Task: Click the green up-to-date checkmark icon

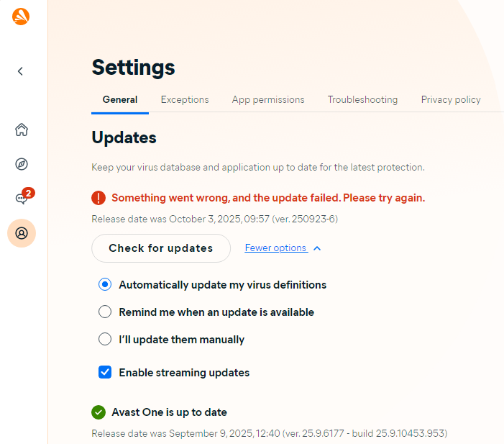Action: pos(98,412)
